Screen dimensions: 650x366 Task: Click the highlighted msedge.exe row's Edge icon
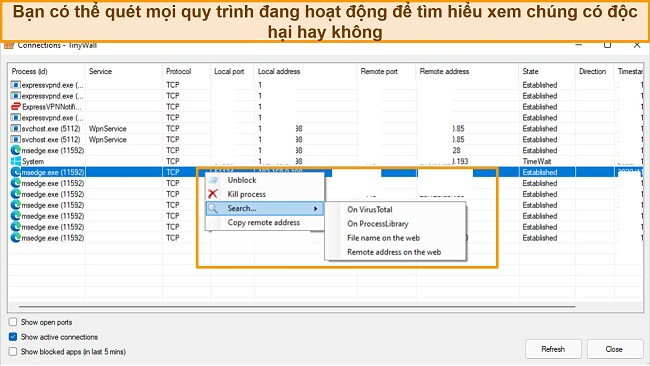pyautogui.click(x=16, y=172)
